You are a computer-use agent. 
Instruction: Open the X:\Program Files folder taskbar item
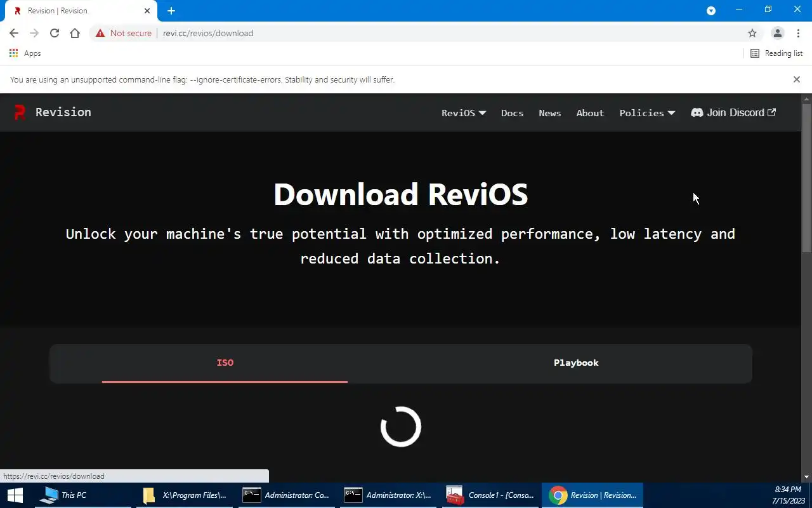184,495
